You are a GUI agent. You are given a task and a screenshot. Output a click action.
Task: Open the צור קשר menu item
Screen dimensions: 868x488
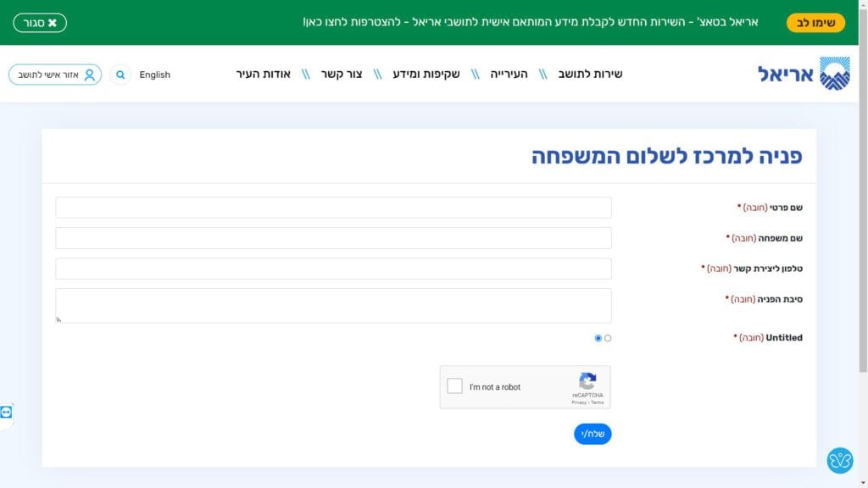click(342, 75)
